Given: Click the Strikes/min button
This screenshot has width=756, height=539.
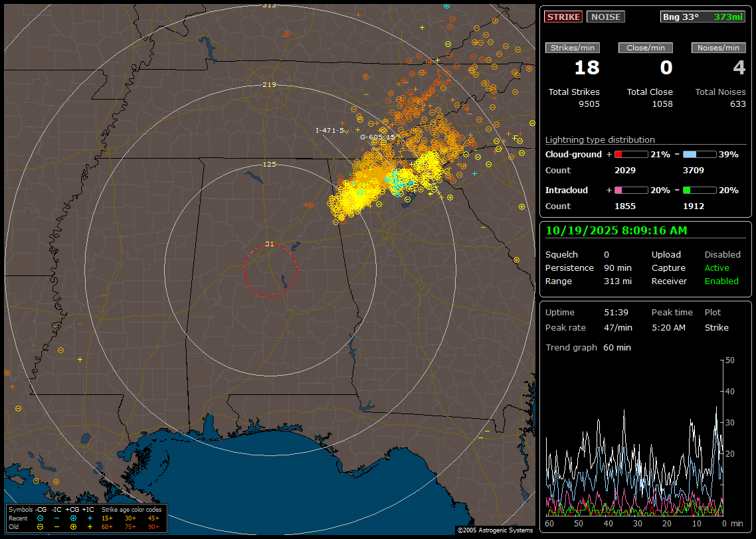Looking at the screenshot, I should (573, 48).
